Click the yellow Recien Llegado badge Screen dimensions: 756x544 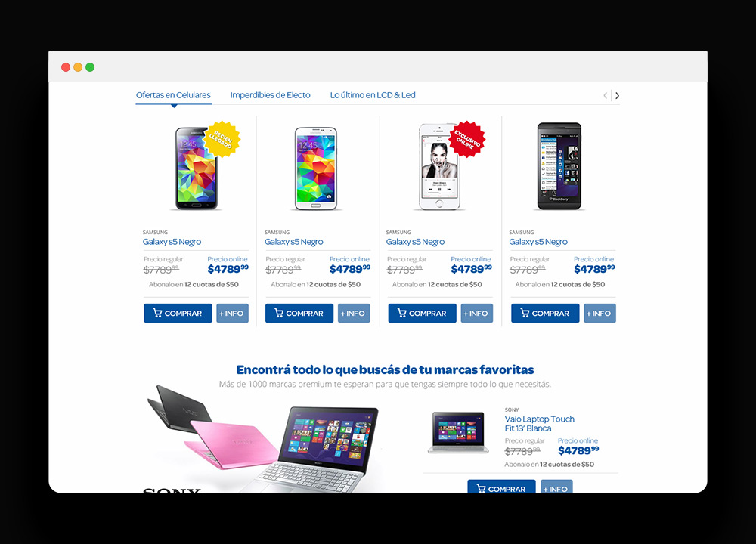(222, 139)
